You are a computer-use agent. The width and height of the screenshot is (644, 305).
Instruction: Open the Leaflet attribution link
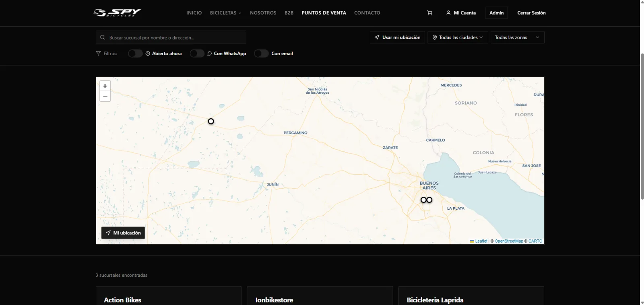click(x=479, y=241)
